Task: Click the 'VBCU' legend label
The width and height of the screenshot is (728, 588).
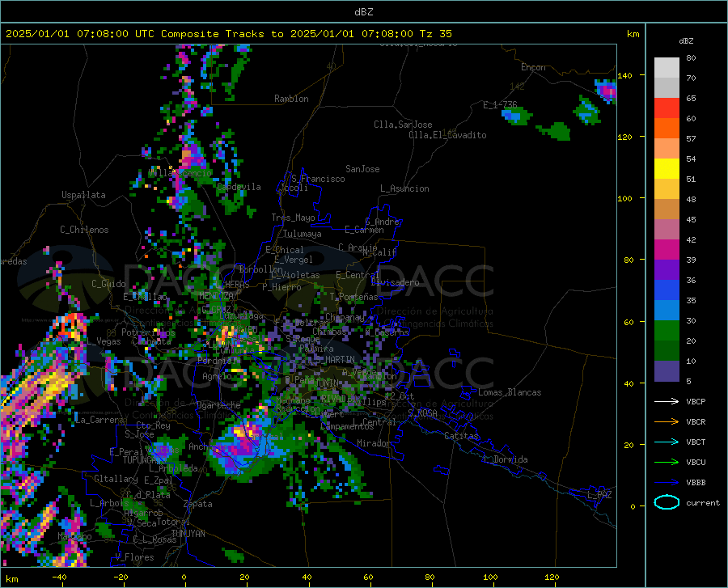Action: [696, 463]
